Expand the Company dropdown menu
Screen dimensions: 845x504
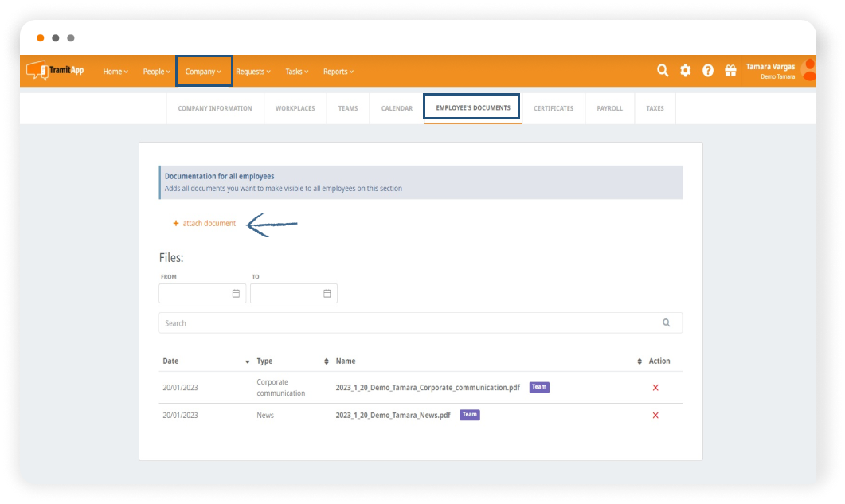click(203, 72)
